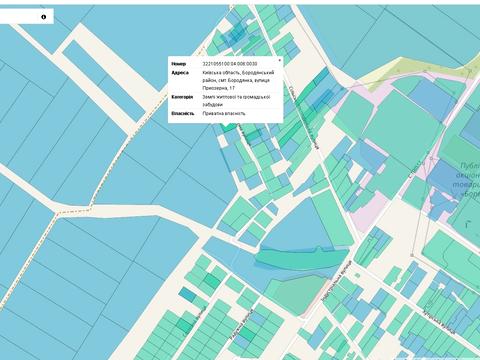Click the Категорія land category value
This screenshot has width=480, height=360.
click(x=236, y=101)
